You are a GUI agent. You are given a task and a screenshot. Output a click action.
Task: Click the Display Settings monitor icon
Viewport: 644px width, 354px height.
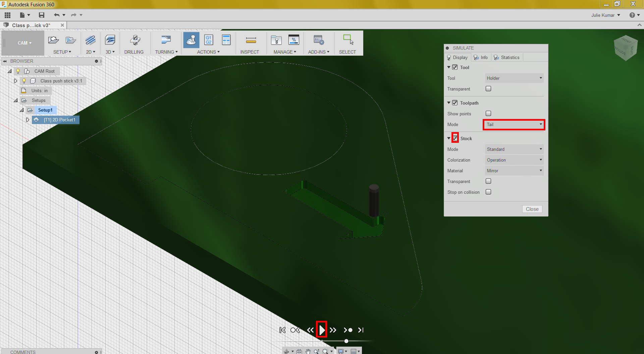click(341, 351)
